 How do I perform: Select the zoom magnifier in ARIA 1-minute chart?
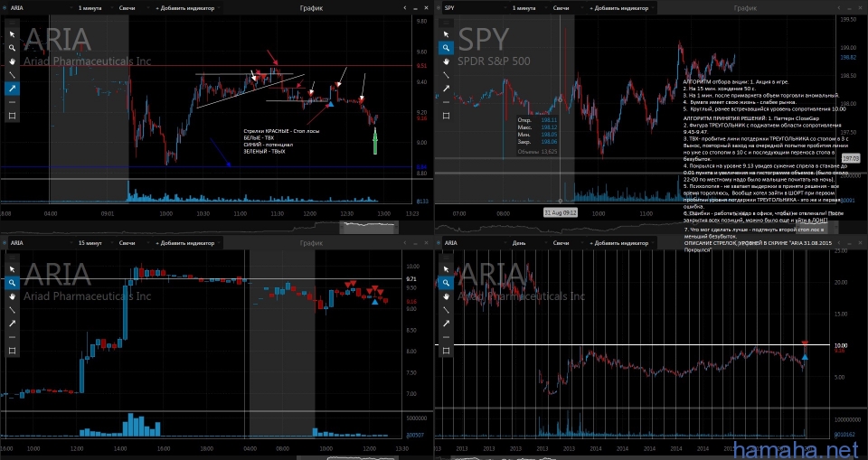[x=12, y=48]
